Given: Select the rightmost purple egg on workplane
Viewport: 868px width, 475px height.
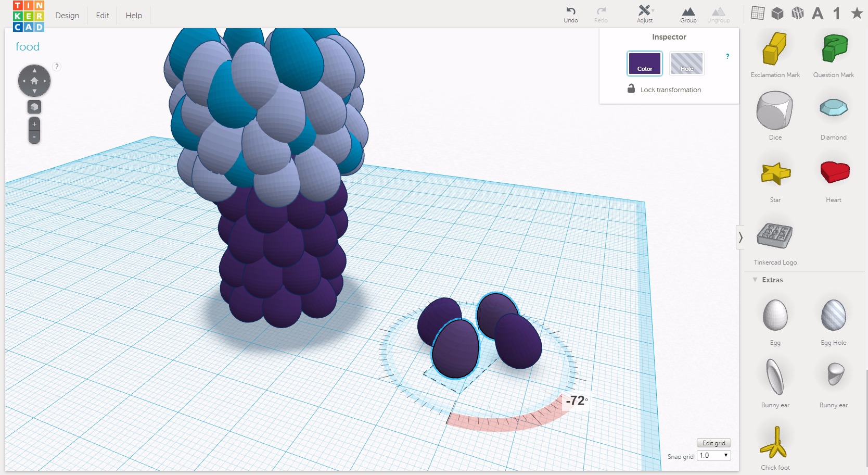Looking at the screenshot, I should point(518,341).
